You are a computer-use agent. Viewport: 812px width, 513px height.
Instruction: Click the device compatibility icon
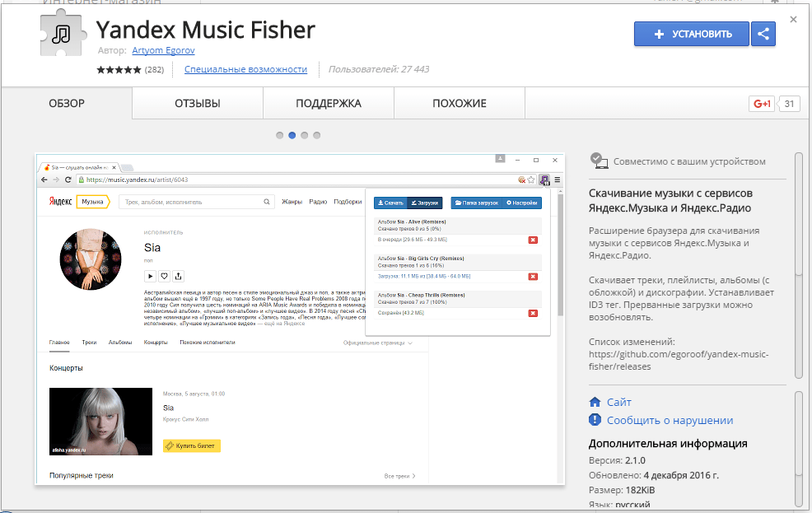coord(599,161)
